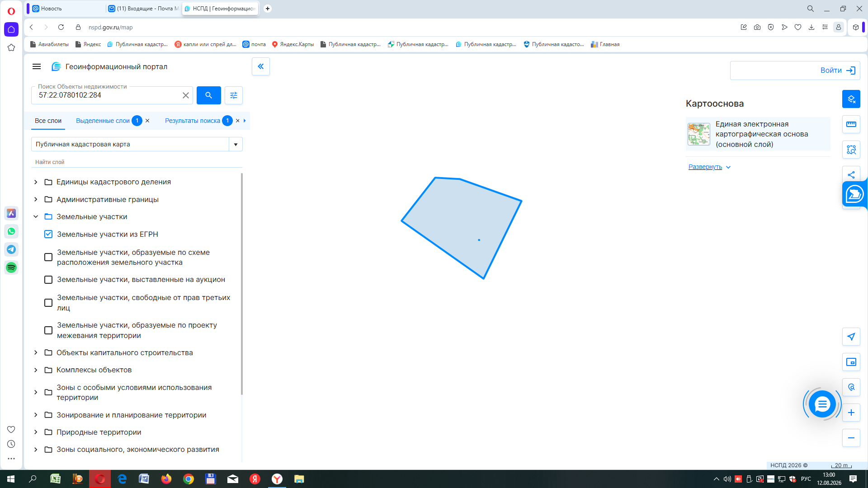Viewport: 868px width, 488px height.
Task: Zoom in using the plus button
Action: tap(851, 413)
